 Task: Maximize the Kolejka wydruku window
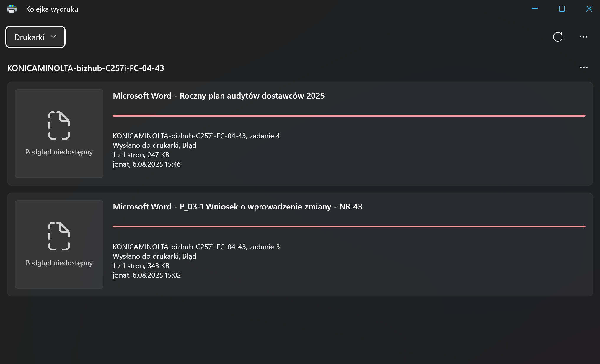(562, 9)
